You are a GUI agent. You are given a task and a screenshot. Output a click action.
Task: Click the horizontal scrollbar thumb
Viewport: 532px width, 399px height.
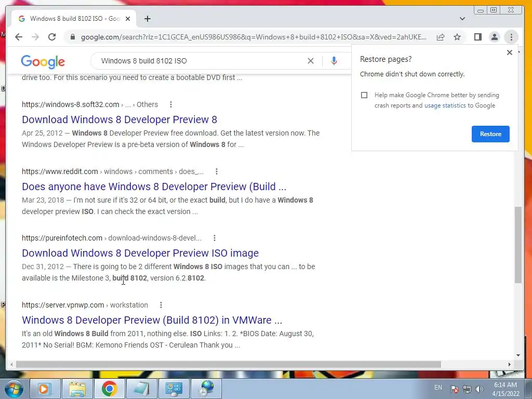pos(229,364)
